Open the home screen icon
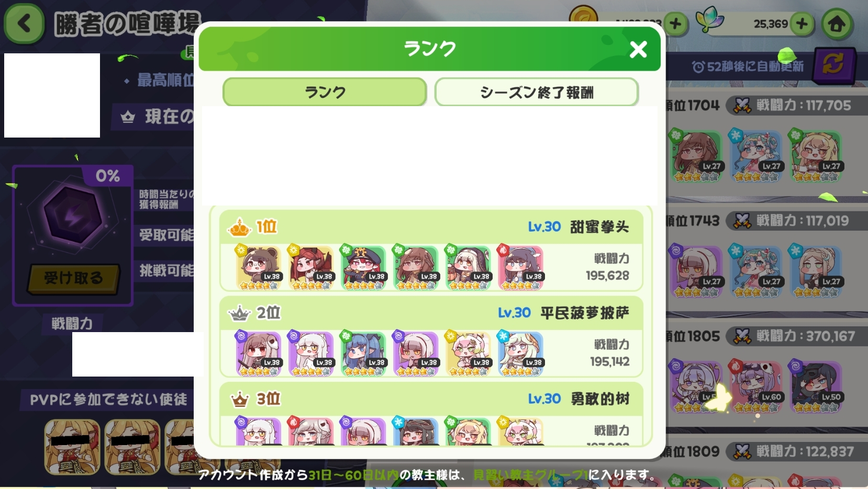 [x=837, y=24]
